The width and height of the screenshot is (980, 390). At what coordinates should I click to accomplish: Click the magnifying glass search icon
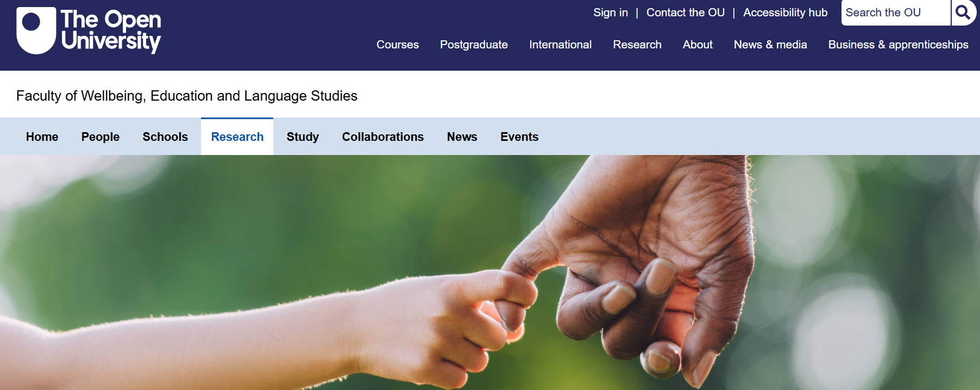963,13
